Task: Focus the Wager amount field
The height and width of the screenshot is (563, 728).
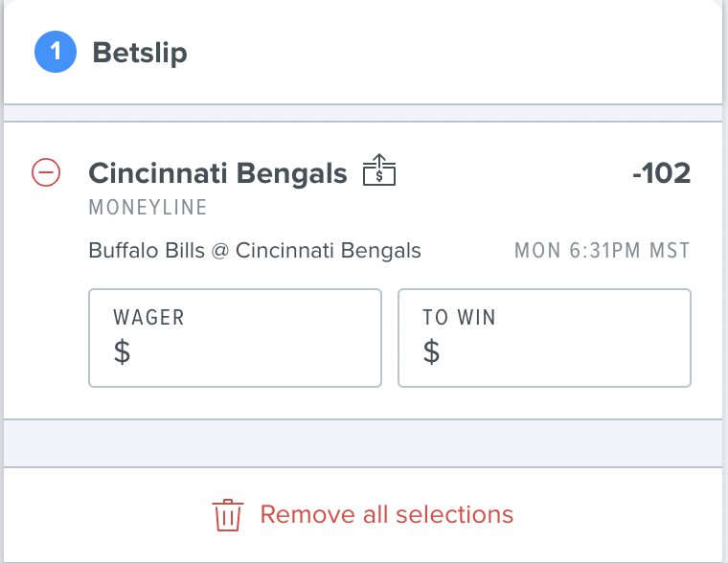Action: [x=235, y=338]
